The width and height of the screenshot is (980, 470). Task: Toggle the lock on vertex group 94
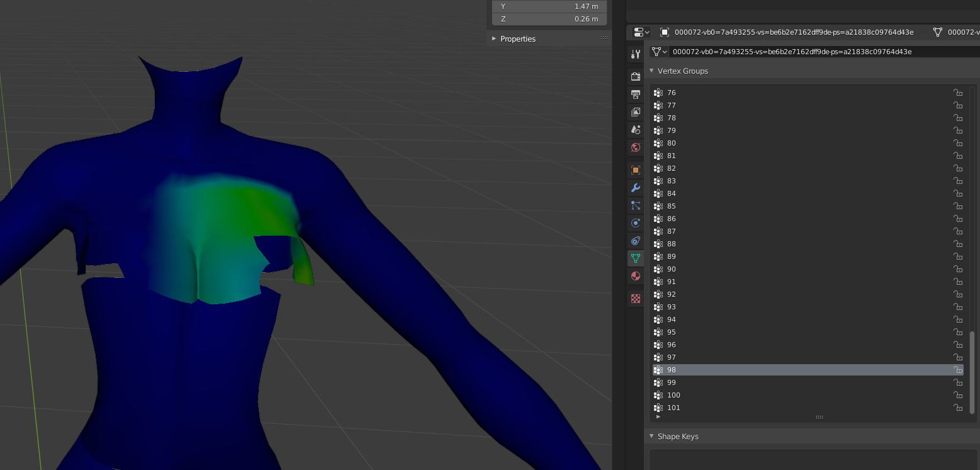pyautogui.click(x=958, y=319)
